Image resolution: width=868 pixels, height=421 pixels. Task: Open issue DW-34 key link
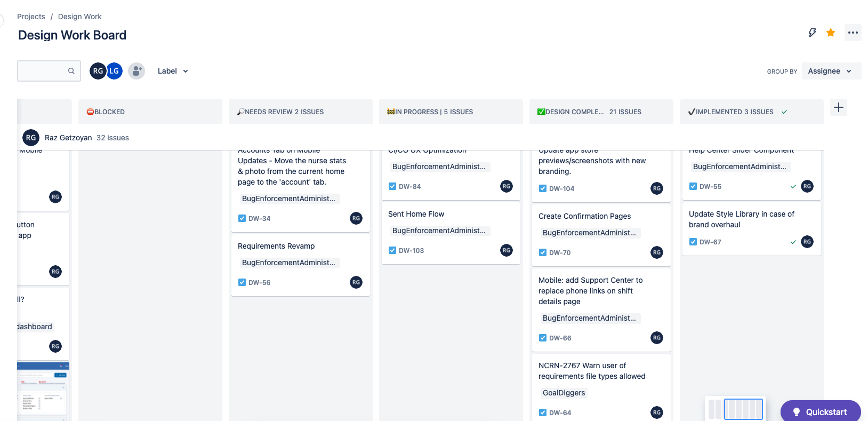[260, 219]
